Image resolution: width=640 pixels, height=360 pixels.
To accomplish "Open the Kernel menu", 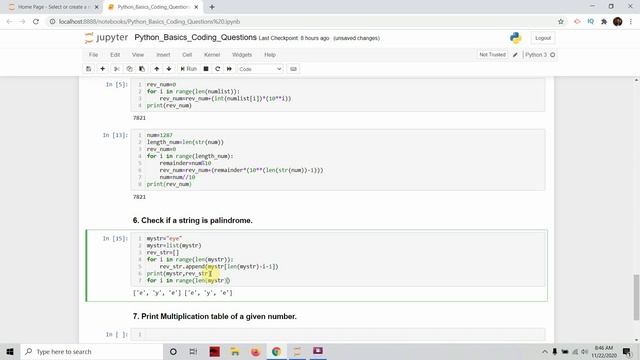I will 212,55.
